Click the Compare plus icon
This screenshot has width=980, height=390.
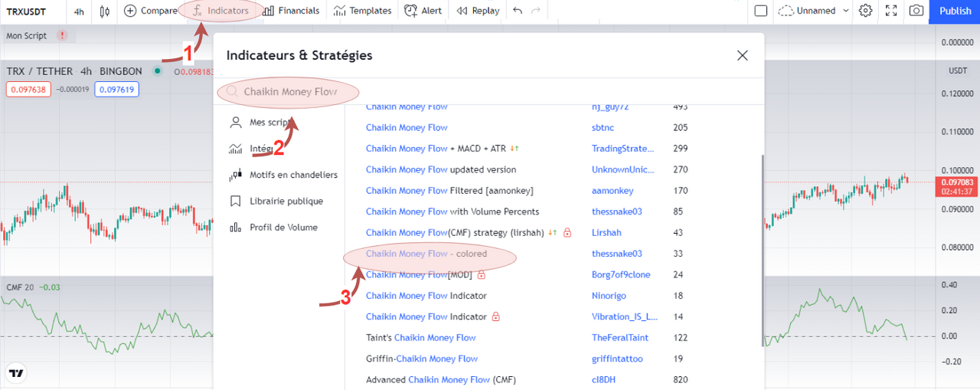coord(131,11)
